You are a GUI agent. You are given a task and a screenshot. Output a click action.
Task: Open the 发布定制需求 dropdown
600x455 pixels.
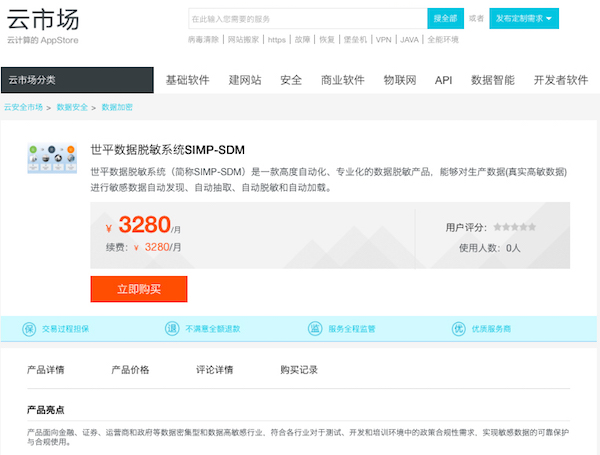[524, 18]
